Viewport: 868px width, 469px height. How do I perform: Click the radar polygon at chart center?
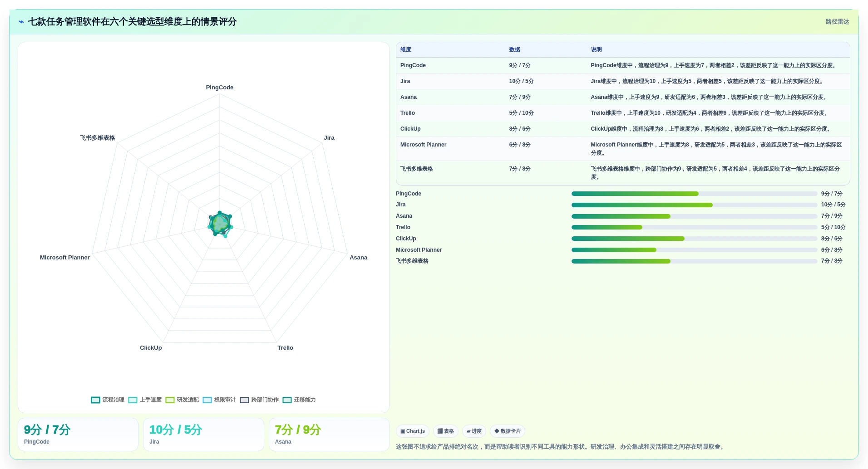tap(220, 224)
